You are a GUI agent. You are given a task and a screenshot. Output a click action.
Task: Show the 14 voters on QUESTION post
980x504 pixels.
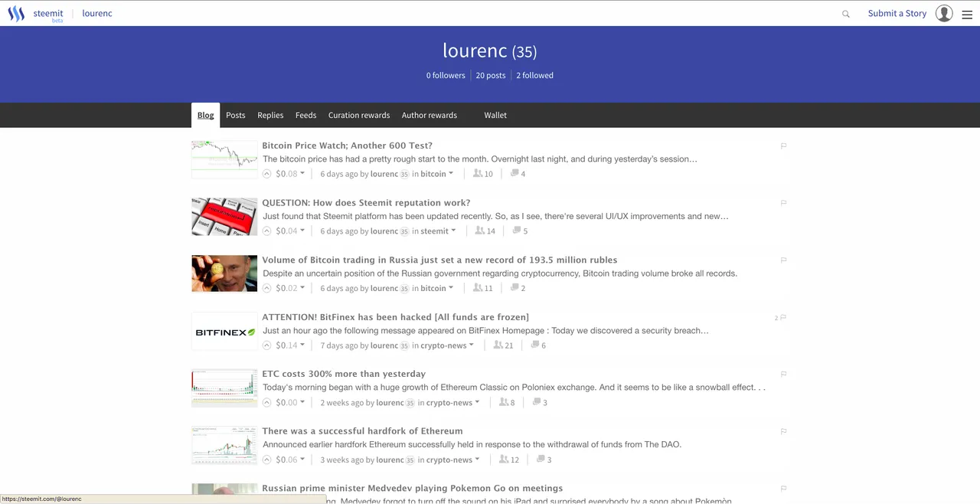(485, 231)
